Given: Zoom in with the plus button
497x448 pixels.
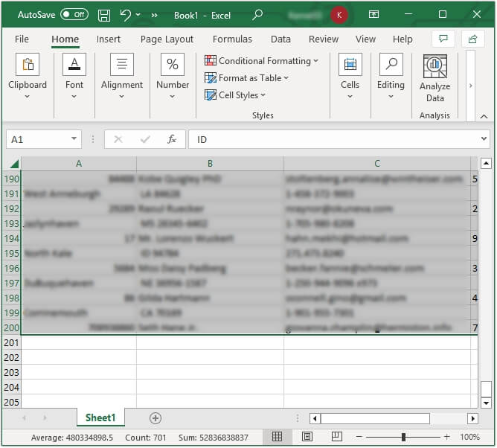Looking at the screenshot, I should coord(446,437).
